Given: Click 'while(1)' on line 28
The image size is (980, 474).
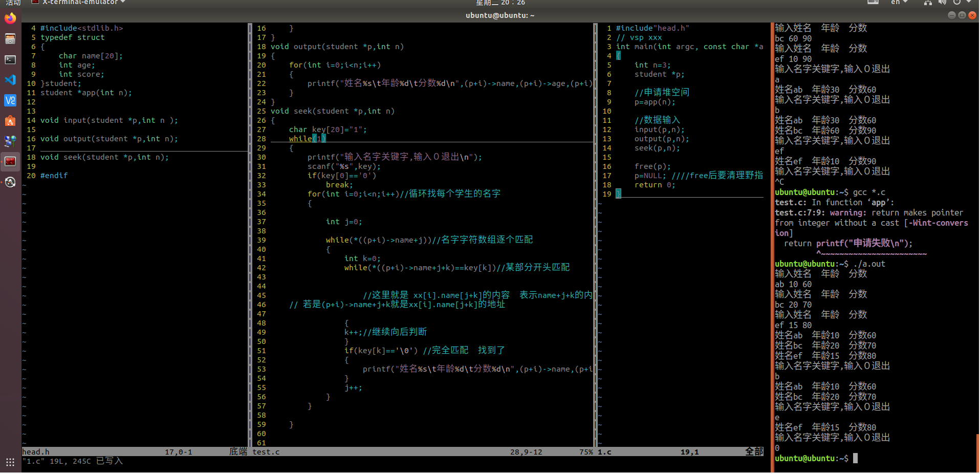Looking at the screenshot, I should tap(308, 139).
